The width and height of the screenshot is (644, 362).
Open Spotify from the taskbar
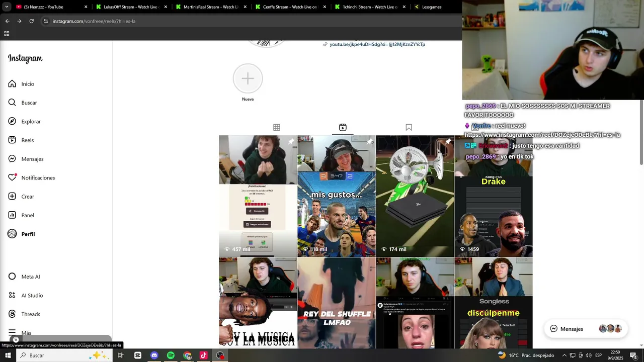click(x=171, y=355)
